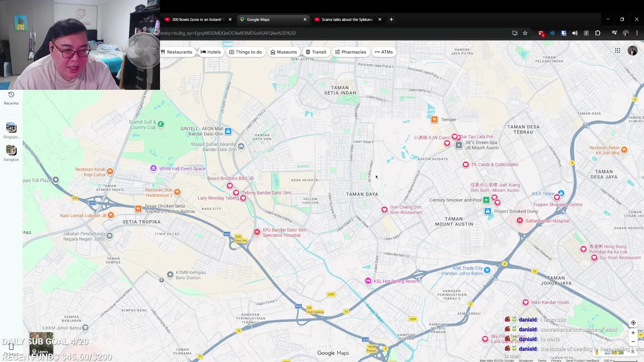
Task: Open the Google apps grid
Action: (x=617, y=51)
